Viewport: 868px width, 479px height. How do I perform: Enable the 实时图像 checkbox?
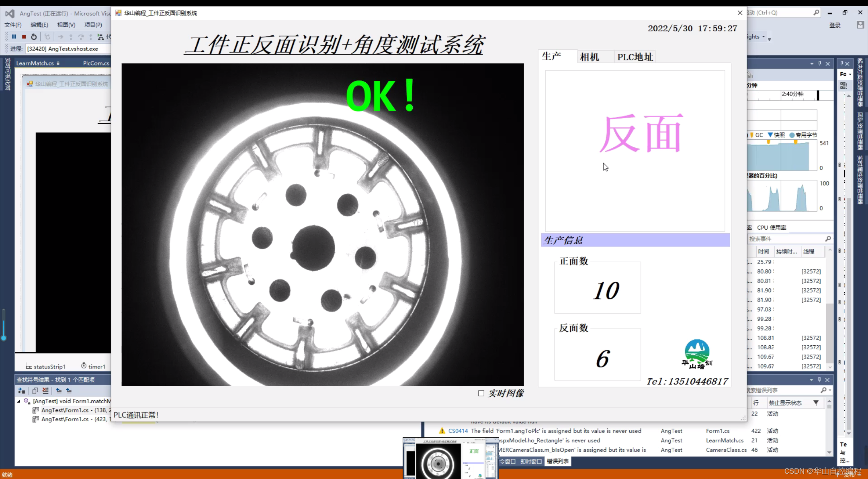tap(481, 393)
